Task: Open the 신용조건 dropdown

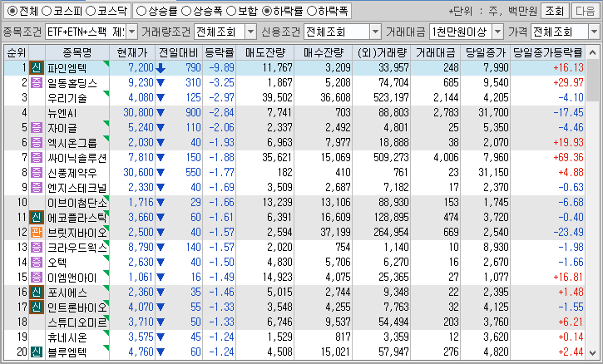Action: click(x=375, y=32)
